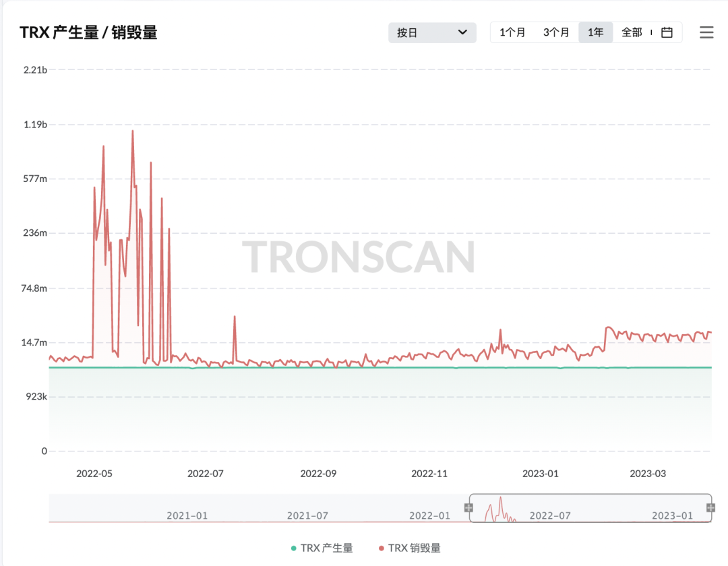The width and height of the screenshot is (728, 566).
Task: Grab the right navigator range handle
Action: [x=711, y=507]
